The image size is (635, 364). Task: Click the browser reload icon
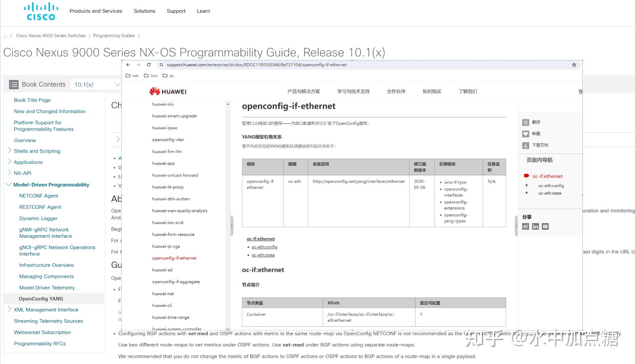149,65
